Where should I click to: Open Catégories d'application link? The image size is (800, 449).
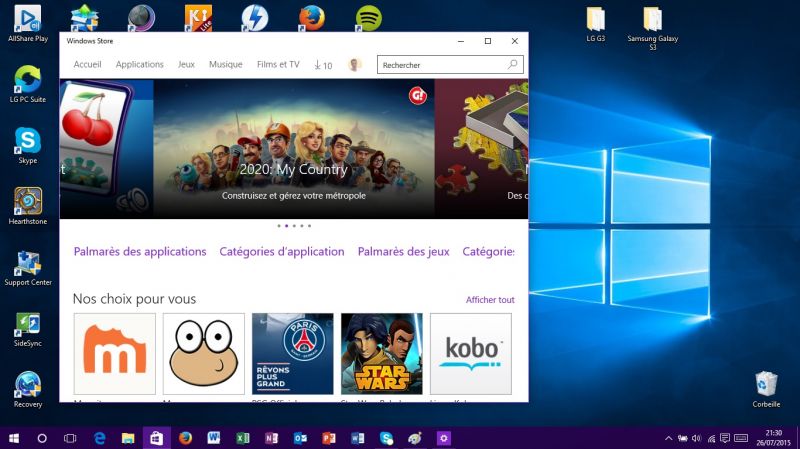282,252
